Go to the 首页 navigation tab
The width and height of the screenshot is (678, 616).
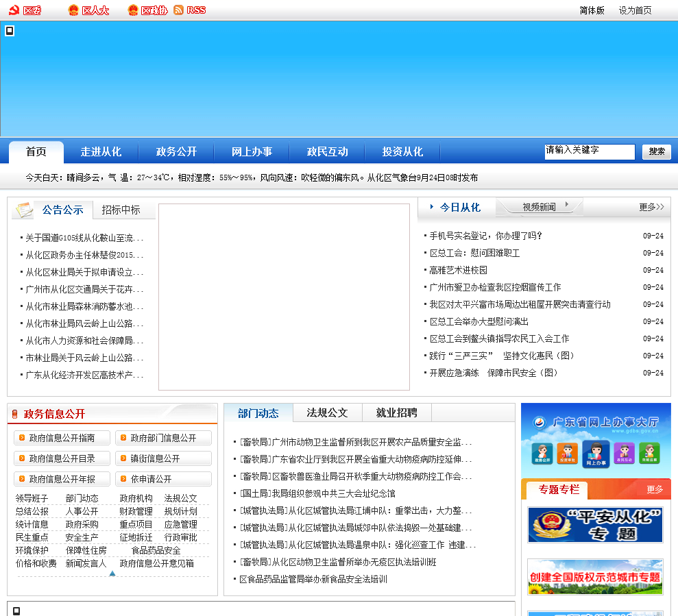(x=36, y=151)
